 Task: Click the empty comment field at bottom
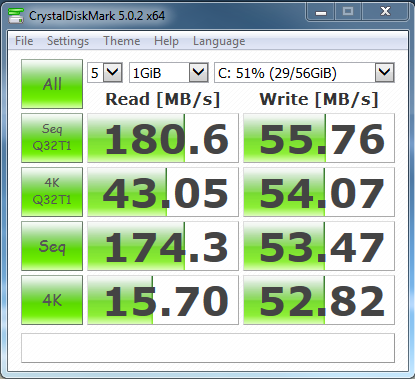click(208, 348)
